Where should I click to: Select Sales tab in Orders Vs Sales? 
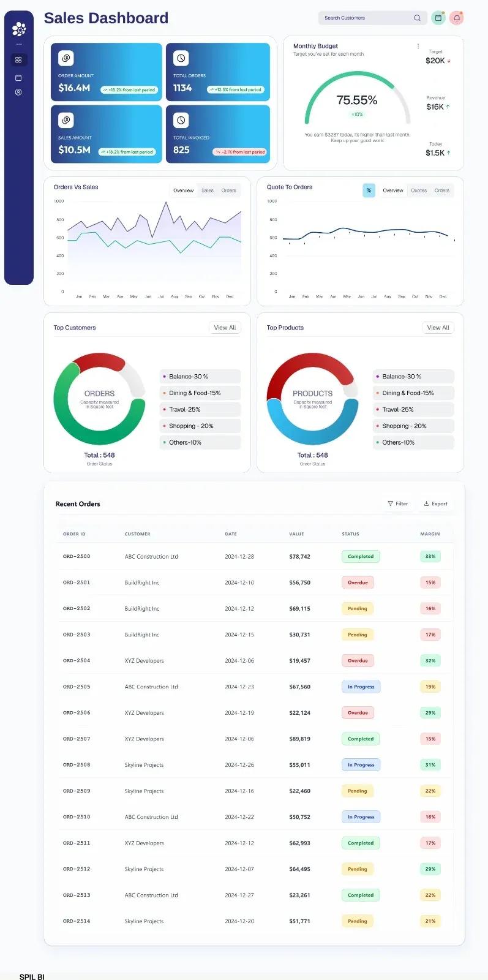(x=208, y=190)
